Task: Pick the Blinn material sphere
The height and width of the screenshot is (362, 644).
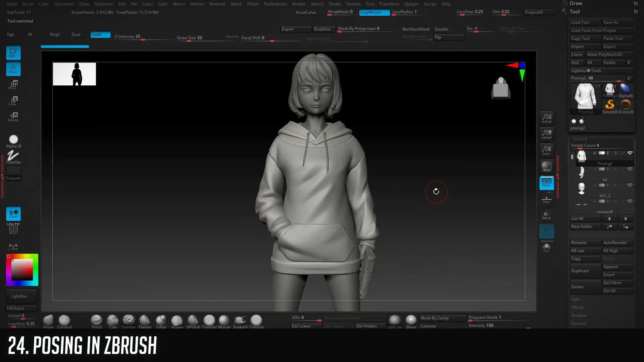Action: (411, 322)
